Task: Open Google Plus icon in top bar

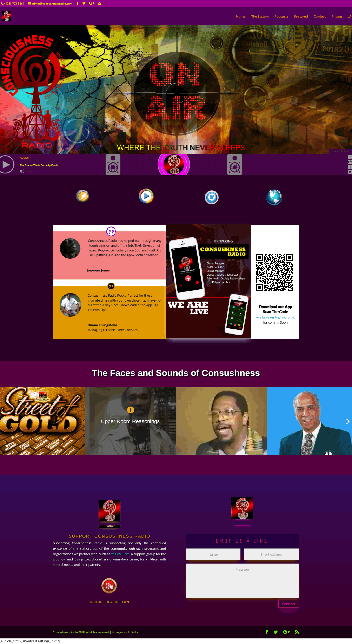Action: point(92,3)
